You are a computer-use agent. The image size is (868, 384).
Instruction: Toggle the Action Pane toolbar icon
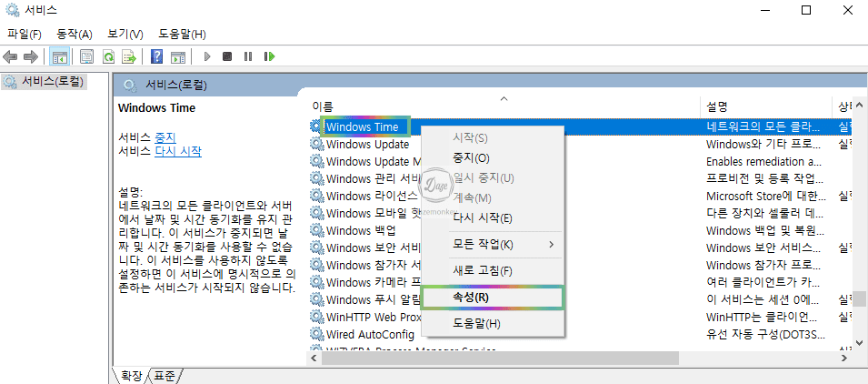[178, 56]
